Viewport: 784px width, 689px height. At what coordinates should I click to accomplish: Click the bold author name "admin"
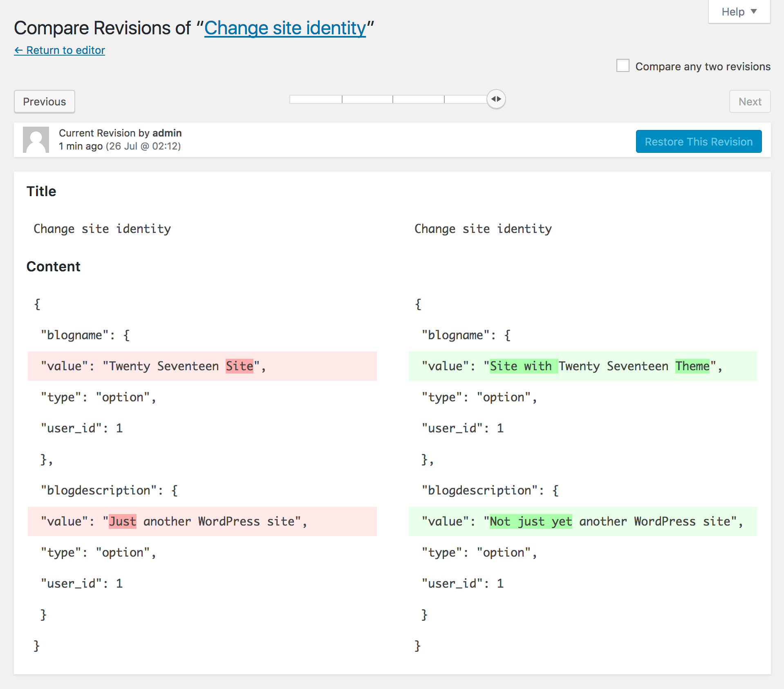[x=167, y=133]
